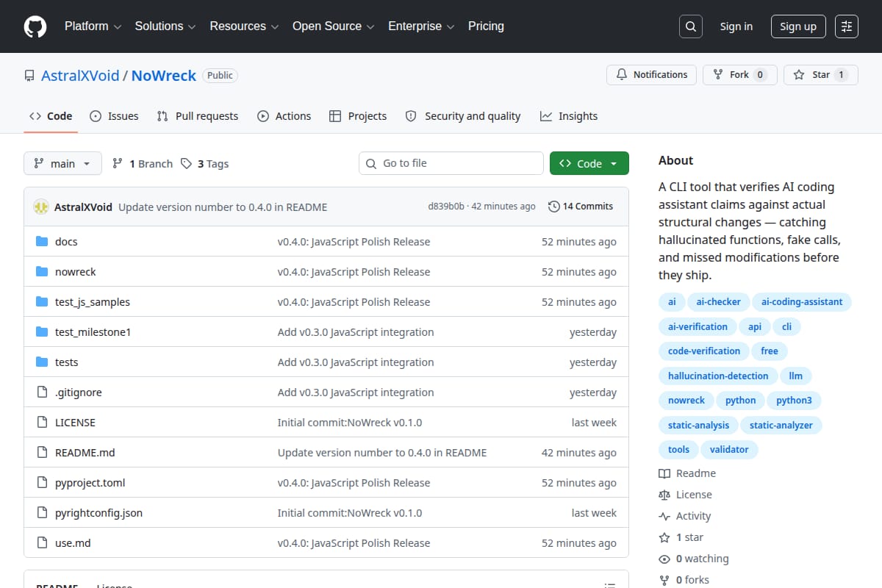Click the Activity pulse icon
The image size is (882, 588).
(664, 516)
